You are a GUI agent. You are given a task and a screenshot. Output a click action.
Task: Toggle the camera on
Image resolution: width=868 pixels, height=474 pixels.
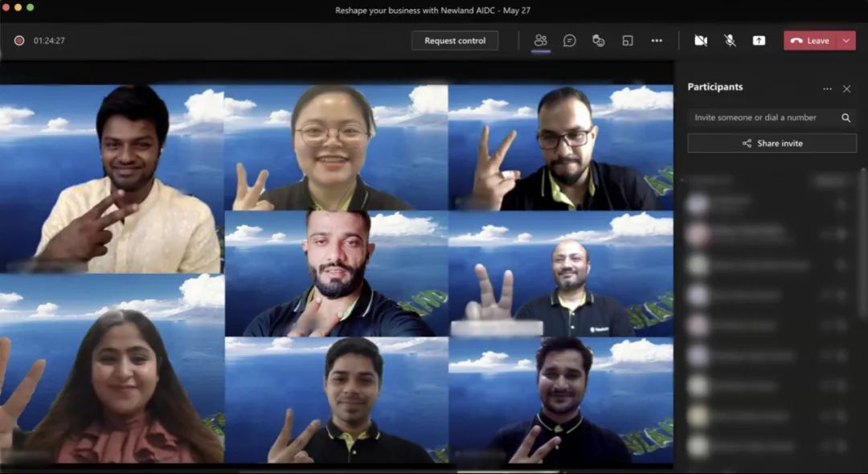coord(701,40)
